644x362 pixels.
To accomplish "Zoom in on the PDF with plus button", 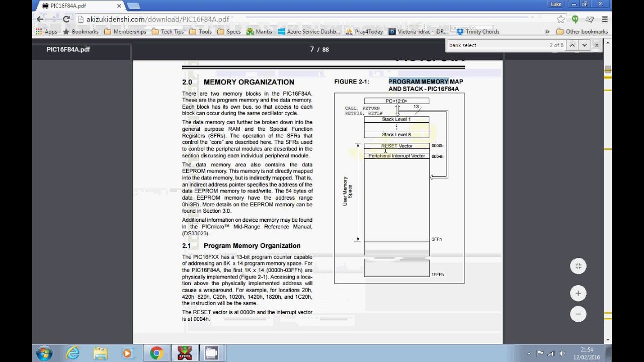I will tap(578, 293).
